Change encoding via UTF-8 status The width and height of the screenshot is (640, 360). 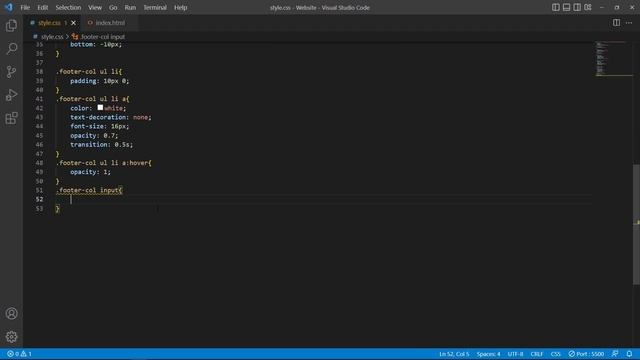[515, 354]
